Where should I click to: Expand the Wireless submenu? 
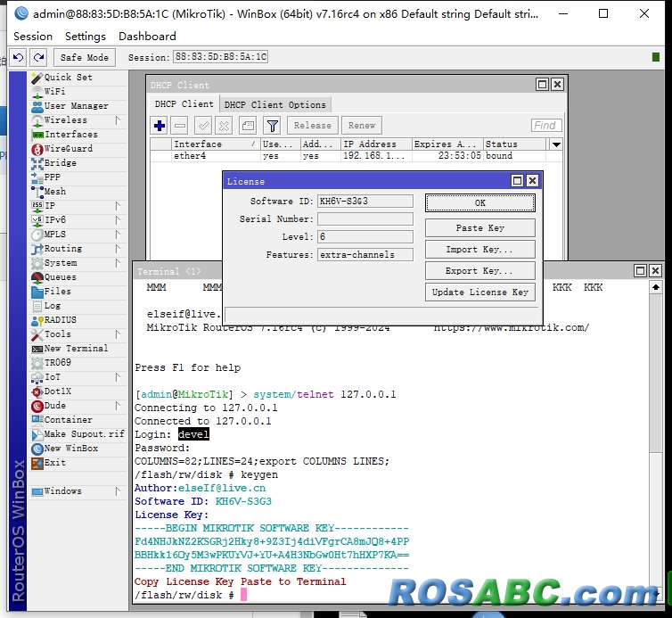[118, 120]
